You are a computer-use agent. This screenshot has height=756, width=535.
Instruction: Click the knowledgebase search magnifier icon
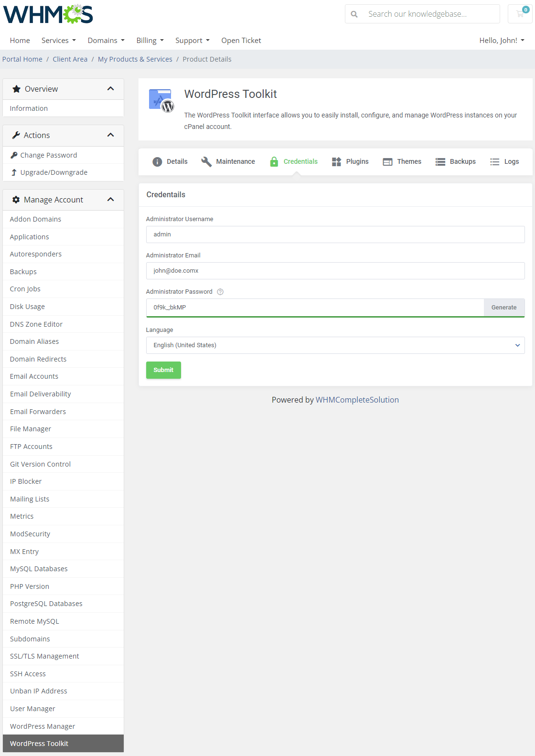pyautogui.click(x=354, y=14)
